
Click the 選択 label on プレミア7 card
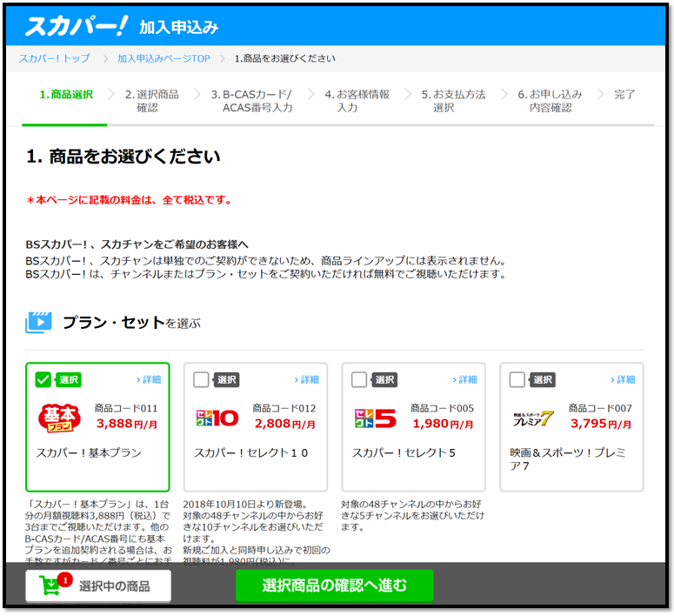coord(543,380)
